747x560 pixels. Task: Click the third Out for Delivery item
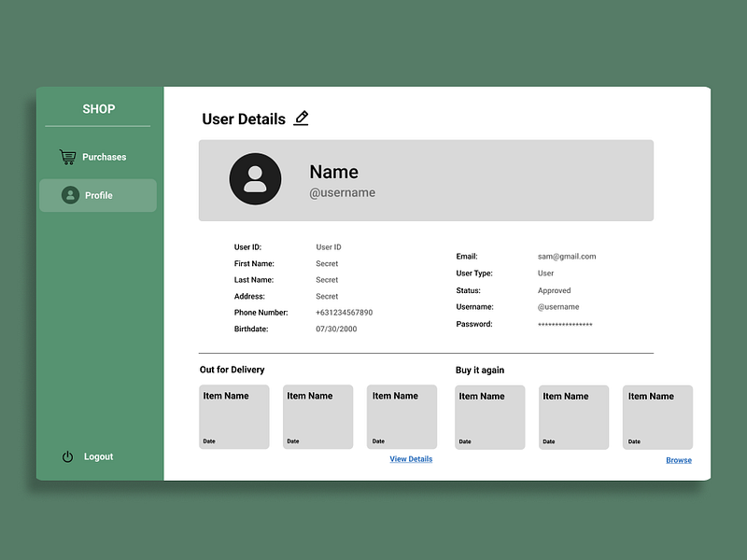click(x=402, y=416)
